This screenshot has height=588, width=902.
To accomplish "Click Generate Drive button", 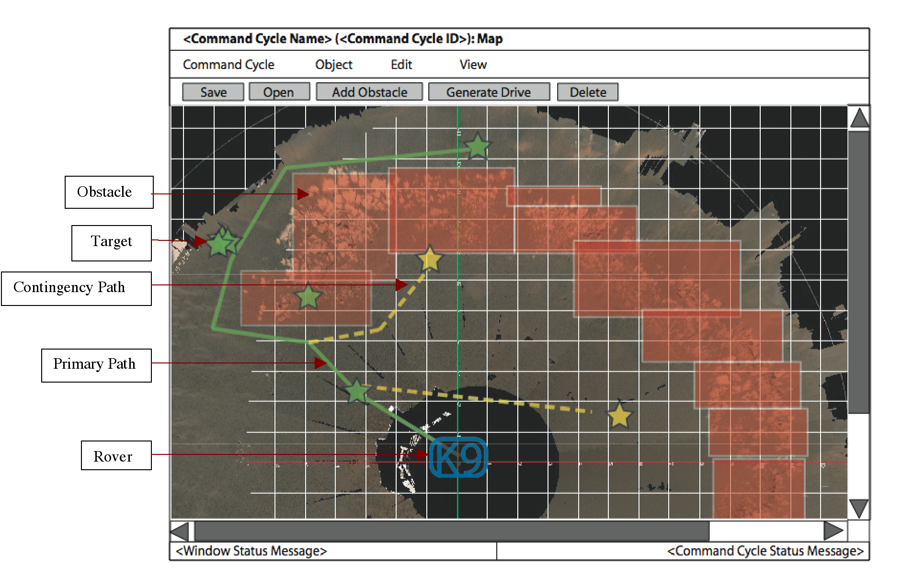I will pos(489,92).
